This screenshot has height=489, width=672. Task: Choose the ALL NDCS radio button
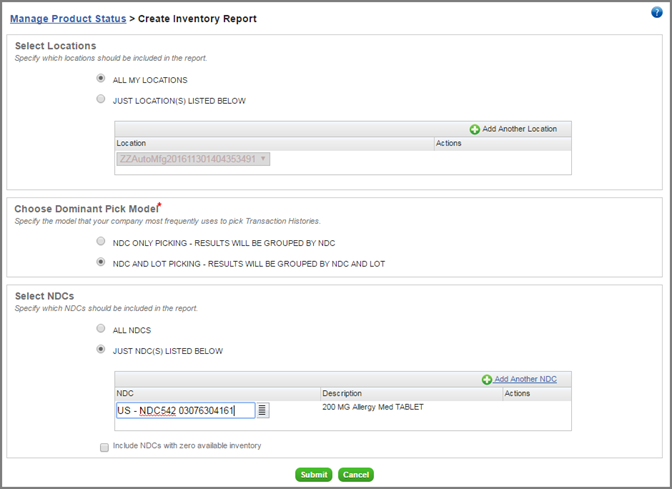[101, 329]
